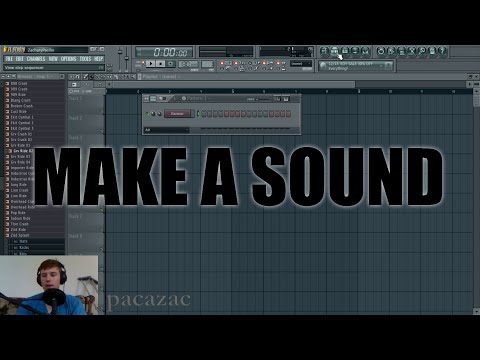Click the Stop button in transport
This screenshot has width=480, height=360.
161,63
